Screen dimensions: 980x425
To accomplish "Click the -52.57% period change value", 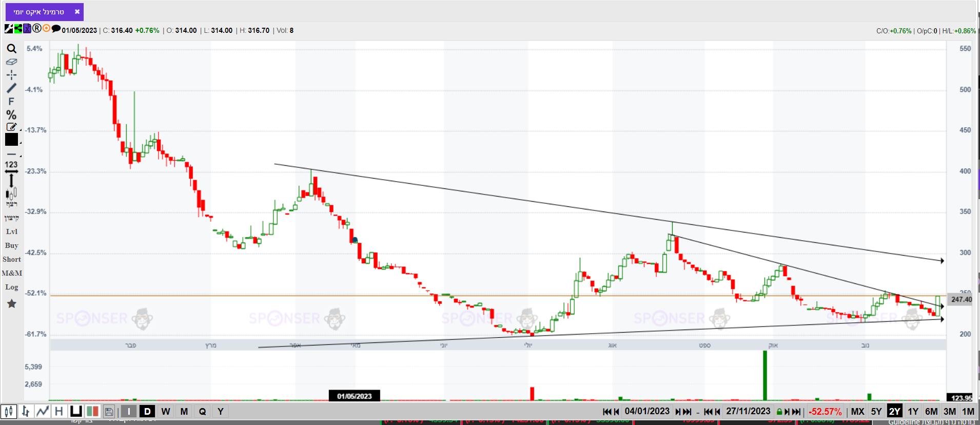I will click(825, 412).
